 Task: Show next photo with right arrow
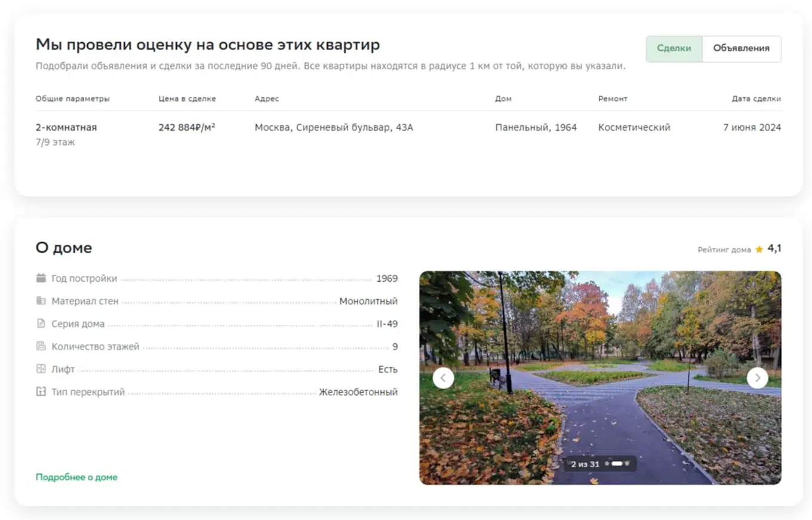[x=758, y=378]
